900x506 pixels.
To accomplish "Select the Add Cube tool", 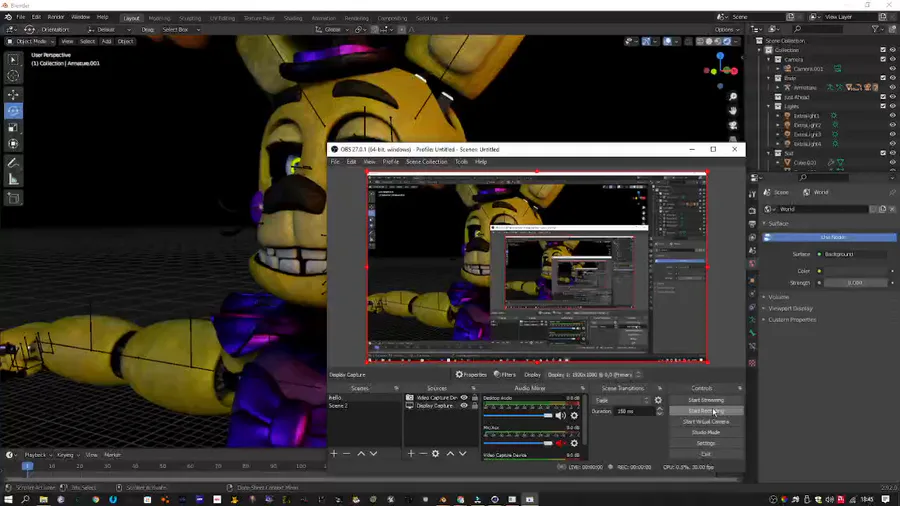I will tap(13, 198).
